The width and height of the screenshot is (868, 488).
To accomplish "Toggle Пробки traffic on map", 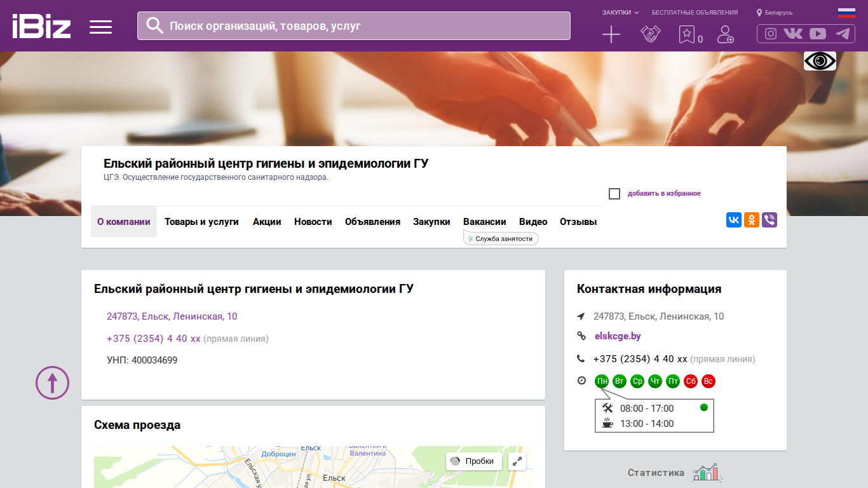I will point(474,461).
